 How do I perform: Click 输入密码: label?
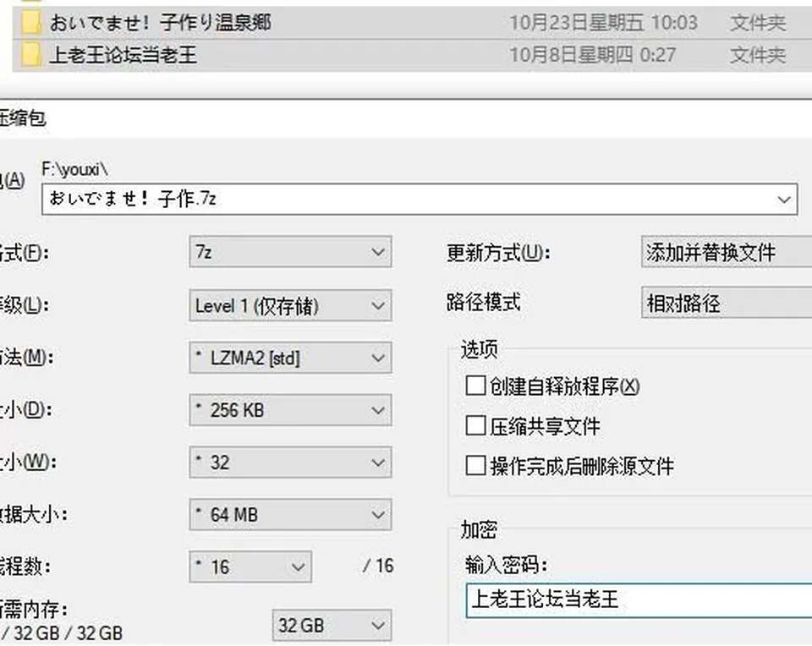506,565
